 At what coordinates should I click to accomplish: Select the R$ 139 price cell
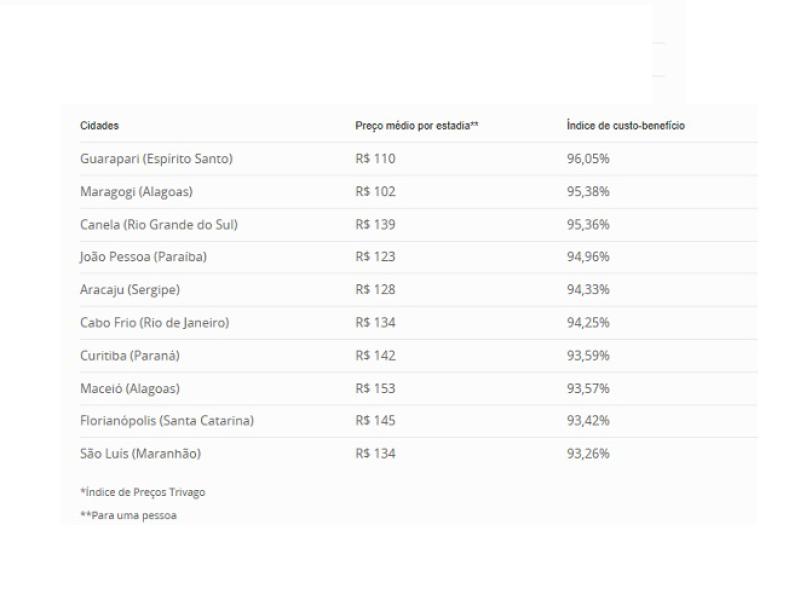click(x=375, y=225)
